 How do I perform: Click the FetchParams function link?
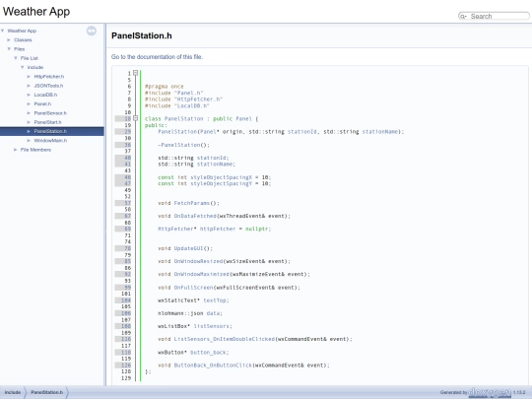(x=192, y=203)
